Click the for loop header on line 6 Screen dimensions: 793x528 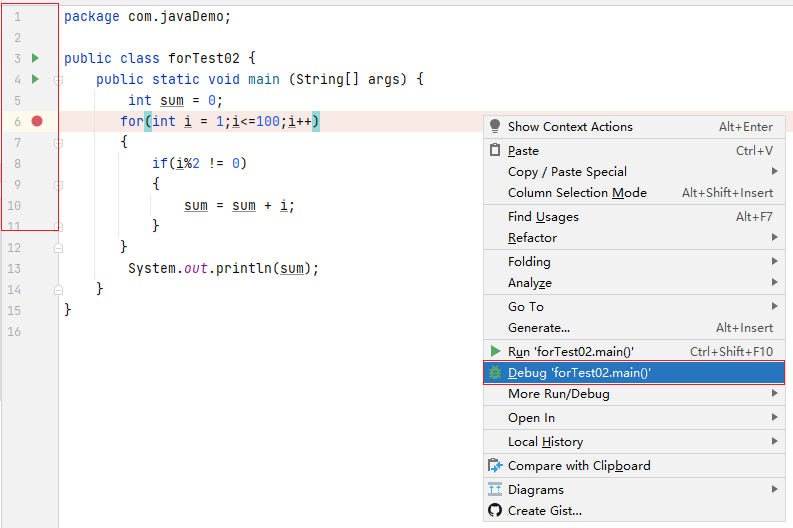click(219, 121)
